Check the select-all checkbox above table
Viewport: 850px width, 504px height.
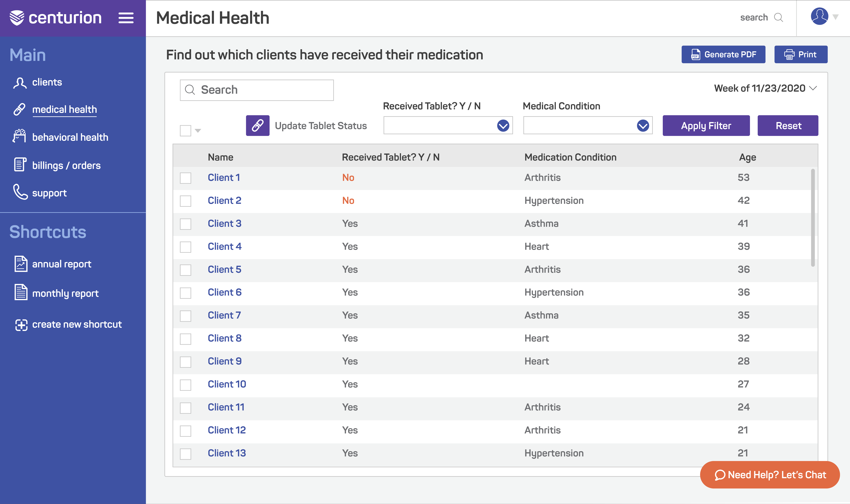point(186,131)
